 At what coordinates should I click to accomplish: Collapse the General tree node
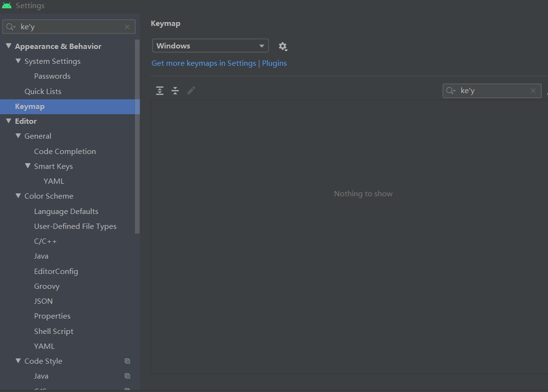18,136
